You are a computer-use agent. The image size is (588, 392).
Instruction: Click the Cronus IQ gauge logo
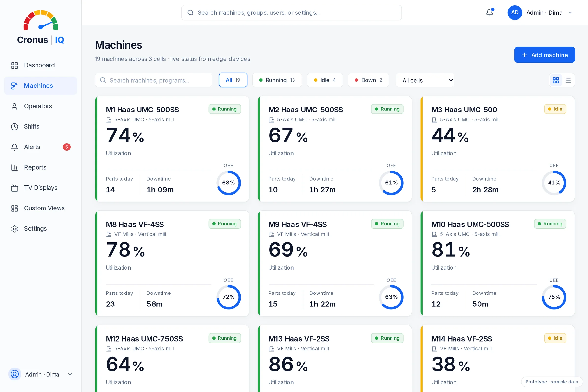(x=40, y=20)
